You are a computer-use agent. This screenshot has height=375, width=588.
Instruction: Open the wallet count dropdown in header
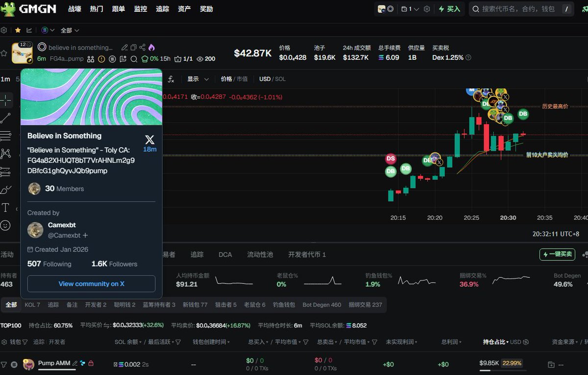411,9
